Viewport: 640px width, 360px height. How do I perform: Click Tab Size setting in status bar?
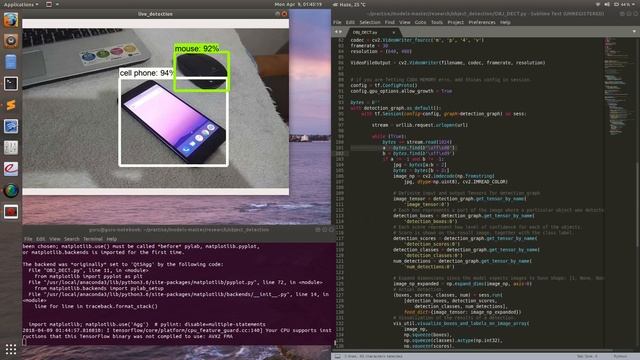point(587,356)
